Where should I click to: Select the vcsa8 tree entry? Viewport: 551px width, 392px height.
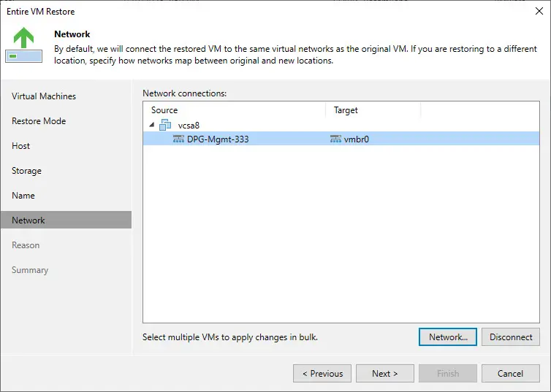point(189,125)
